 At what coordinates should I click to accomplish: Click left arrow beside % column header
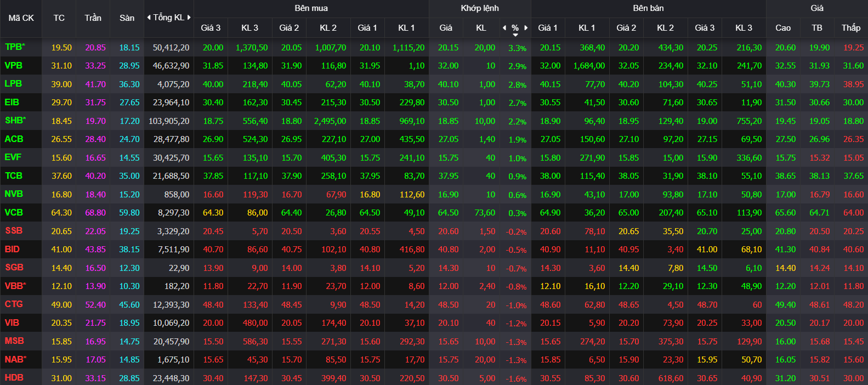[x=504, y=27]
